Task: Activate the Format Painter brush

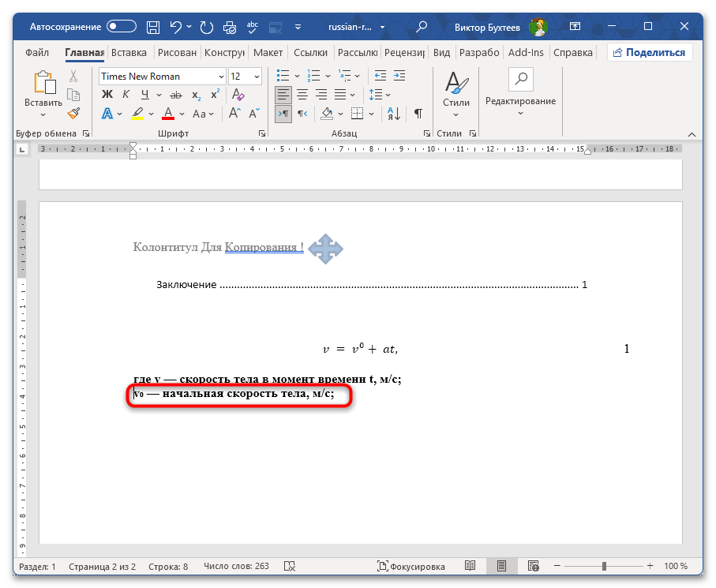Action: click(73, 113)
